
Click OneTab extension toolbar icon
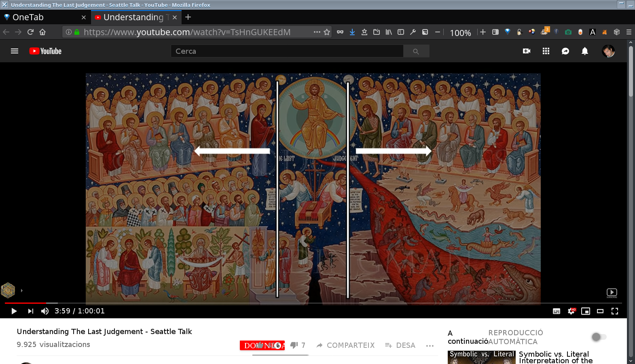click(508, 32)
